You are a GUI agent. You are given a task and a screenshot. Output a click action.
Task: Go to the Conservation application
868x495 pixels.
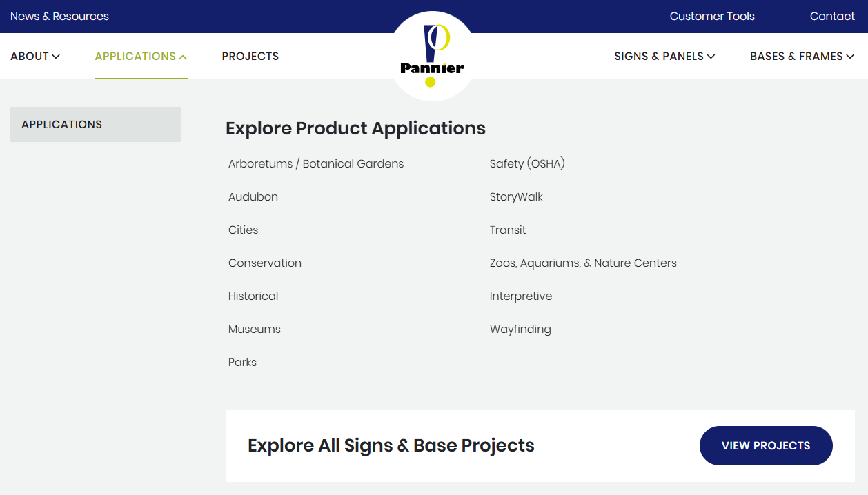[x=265, y=263]
